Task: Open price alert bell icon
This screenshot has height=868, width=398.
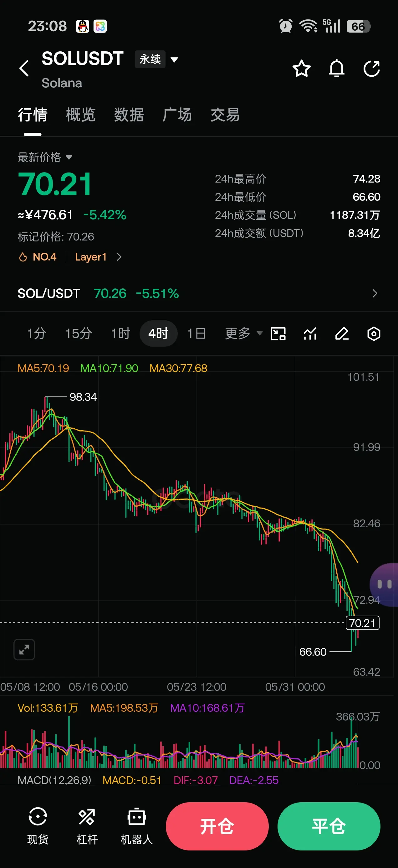Action: [336, 69]
